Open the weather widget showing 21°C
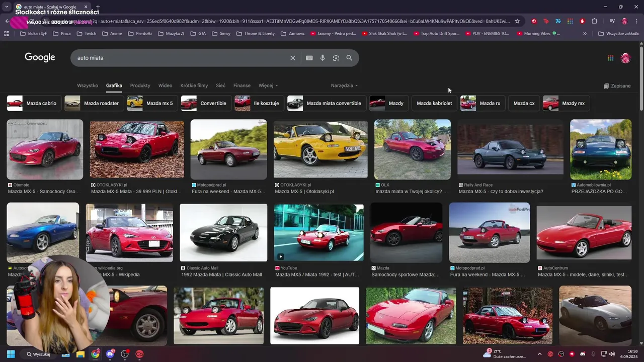This screenshot has height=362, width=644. [x=505, y=354]
